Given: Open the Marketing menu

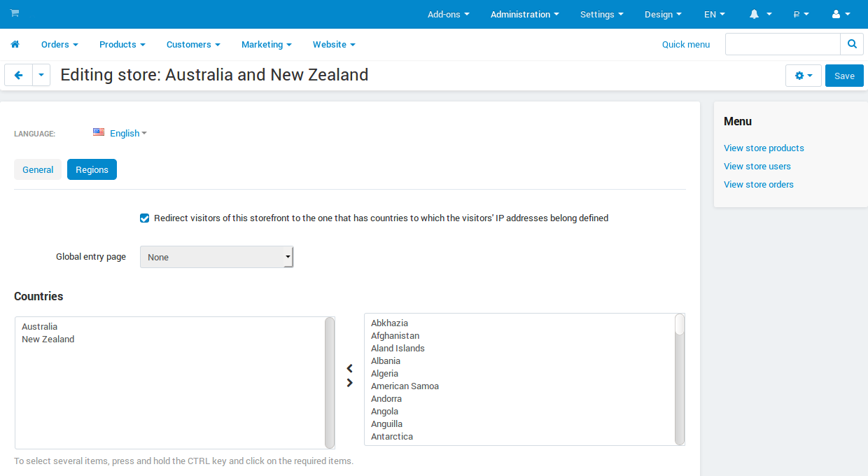Looking at the screenshot, I should click(x=267, y=44).
